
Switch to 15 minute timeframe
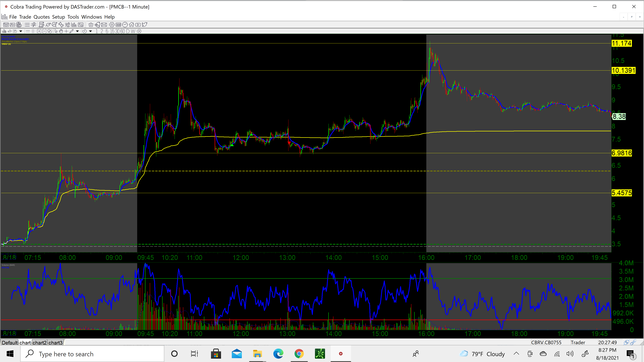(112, 31)
